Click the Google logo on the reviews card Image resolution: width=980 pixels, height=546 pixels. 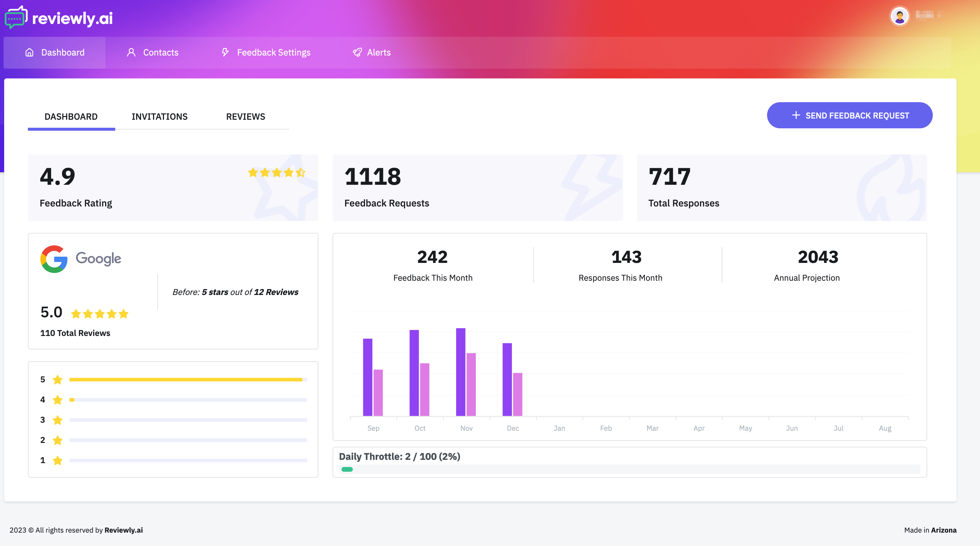pos(54,259)
